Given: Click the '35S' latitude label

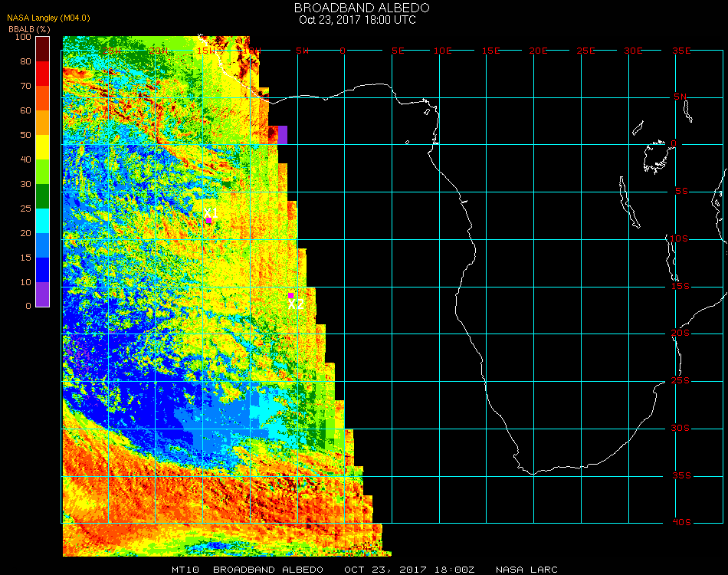Looking at the screenshot, I should [x=681, y=475].
